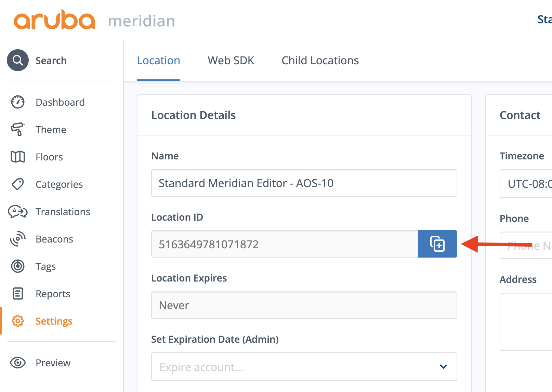Copy the Location ID with copy button
Image resolution: width=552 pixels, height=392 pixels.
pos(437,244)
